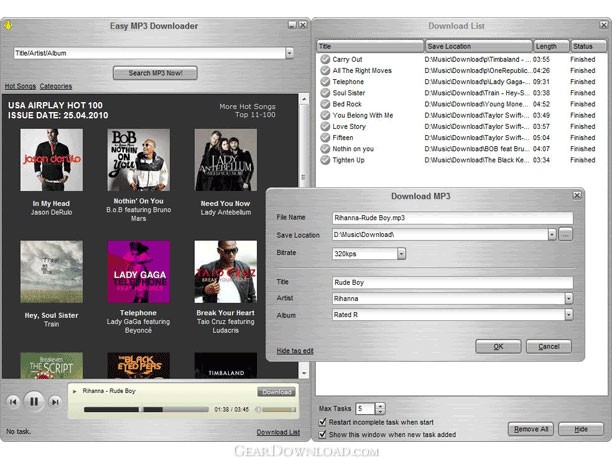
Task: Open the browse folder button beside Save Location
Action: tap(566, 234)
